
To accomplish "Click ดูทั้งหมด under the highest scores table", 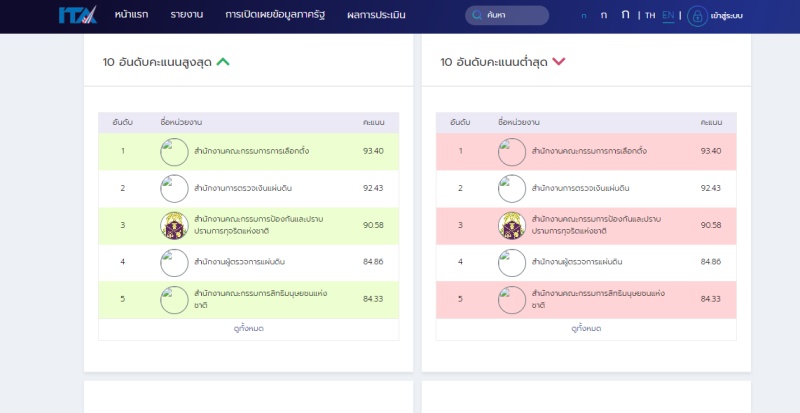I will 248,328.
